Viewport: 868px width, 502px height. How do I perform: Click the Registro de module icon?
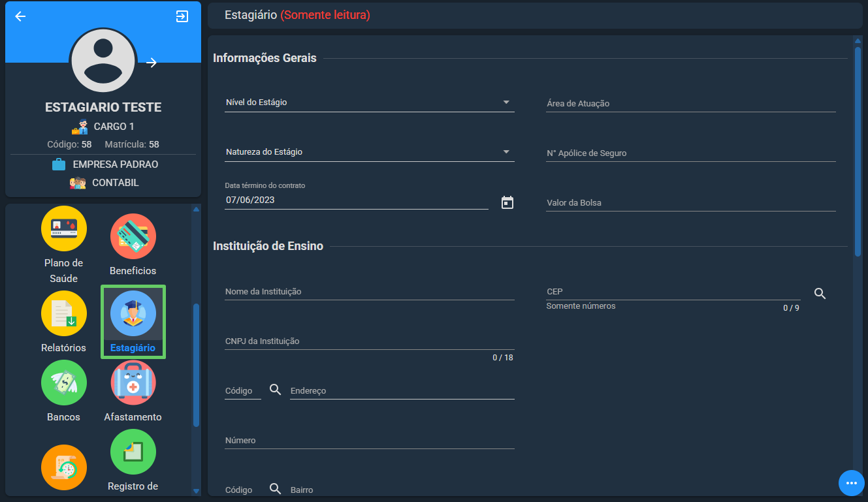[x=133, y=452]
